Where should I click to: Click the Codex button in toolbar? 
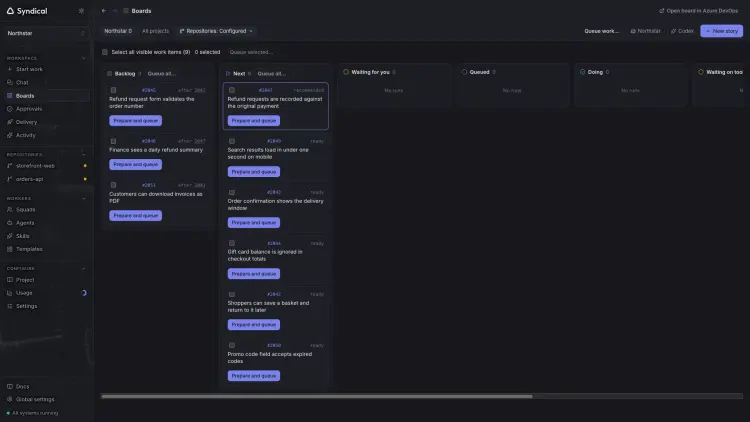coord(682,31)
